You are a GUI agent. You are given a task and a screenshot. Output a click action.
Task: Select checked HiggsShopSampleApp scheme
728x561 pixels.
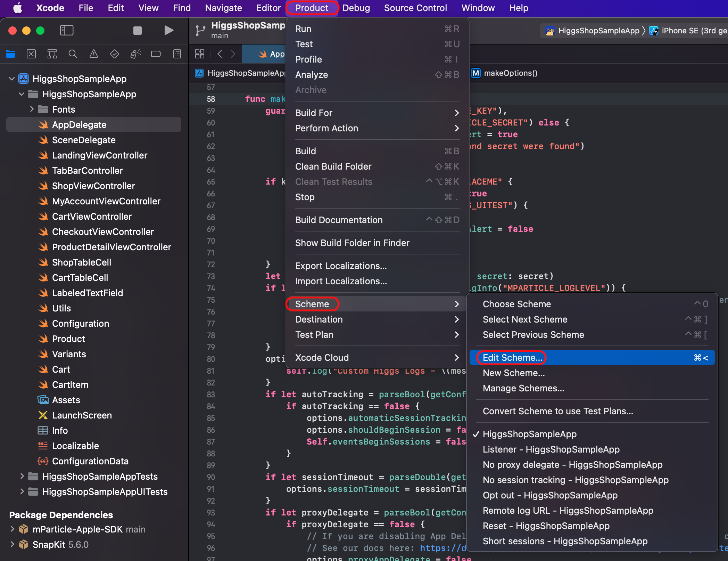point(592,434)
